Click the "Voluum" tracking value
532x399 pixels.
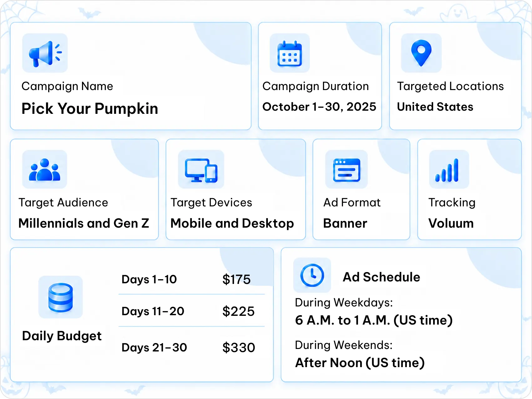click(x=451, y=223)
